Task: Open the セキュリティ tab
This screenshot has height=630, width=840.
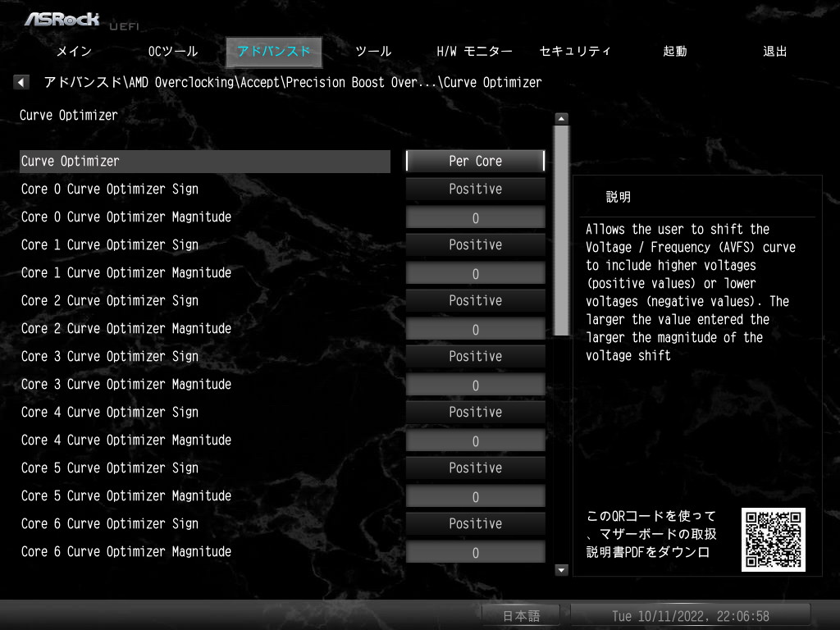Action: 575,52
